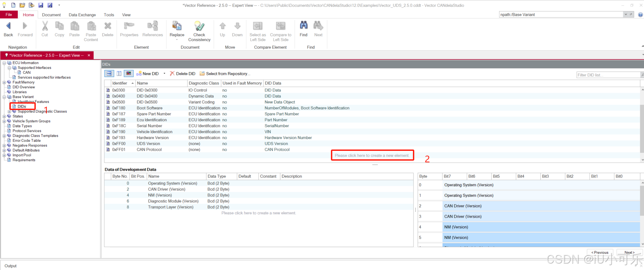Focus the Filter DID list field
Viewport: 644px width, 270px height.
608,75
